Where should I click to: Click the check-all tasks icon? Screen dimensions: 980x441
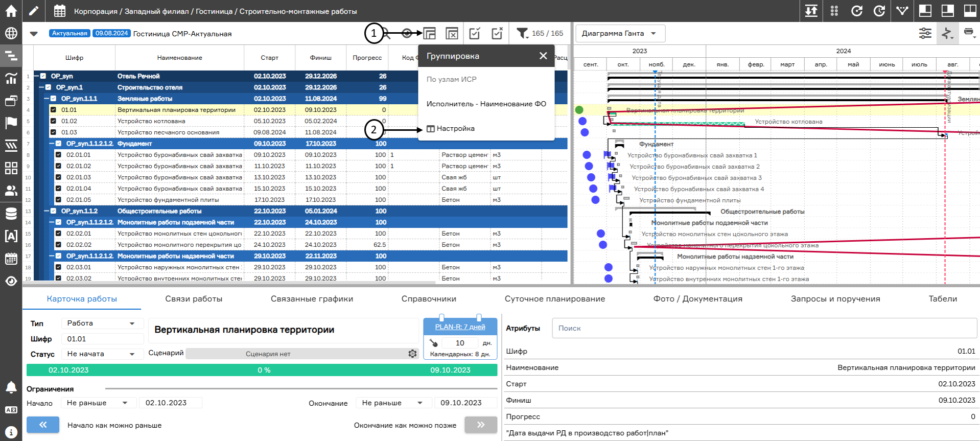pos(475,34)
